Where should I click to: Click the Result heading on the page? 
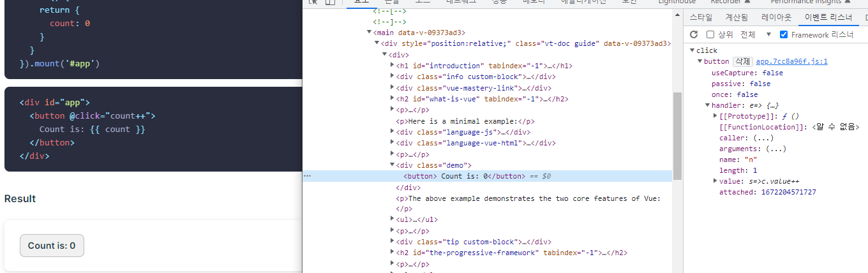20,198
